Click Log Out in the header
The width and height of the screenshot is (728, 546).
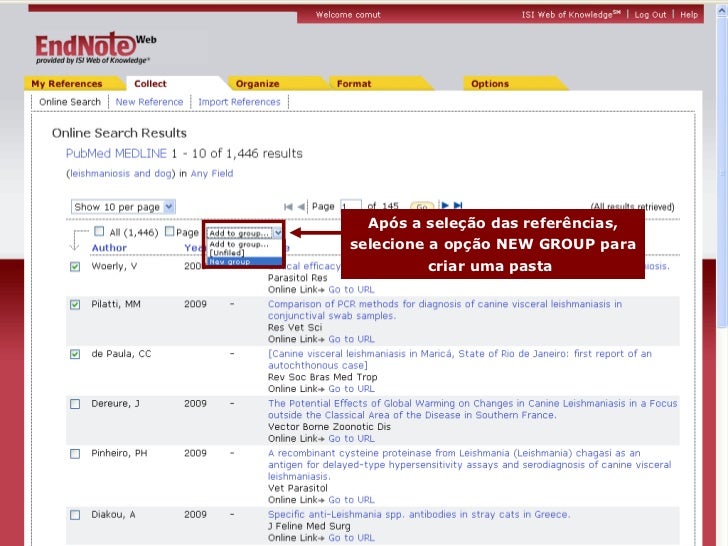[x=650, y=15]
